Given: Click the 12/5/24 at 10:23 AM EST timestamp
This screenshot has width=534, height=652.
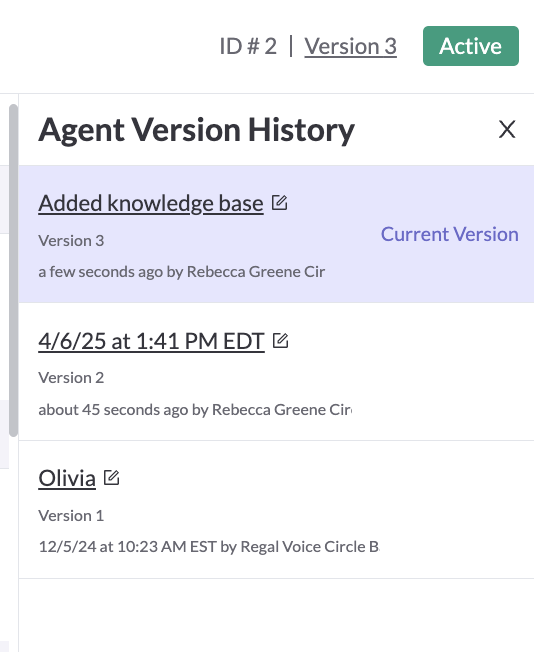Looking at the screenshot, I should tap(209, 547).
